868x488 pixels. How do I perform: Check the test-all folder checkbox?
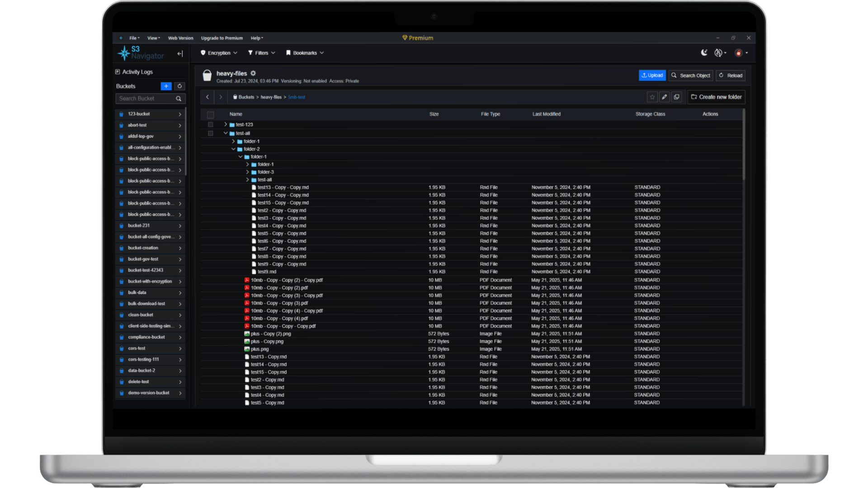click(210, 133)
